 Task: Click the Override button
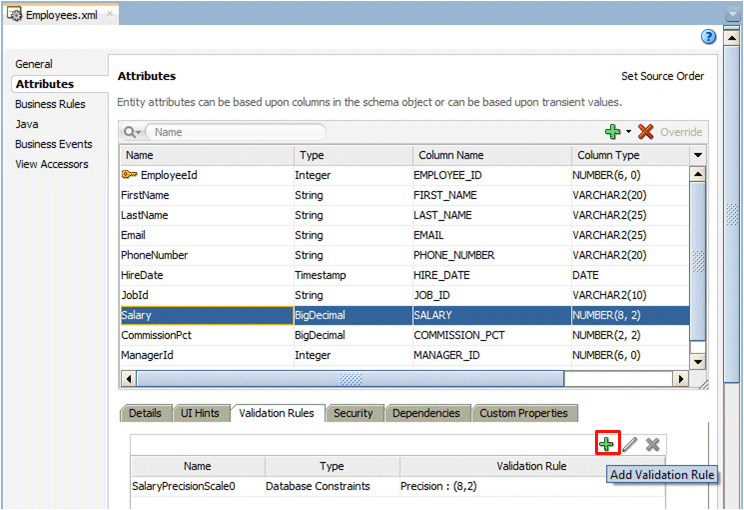pyautogui.click(x=681, y=132)
